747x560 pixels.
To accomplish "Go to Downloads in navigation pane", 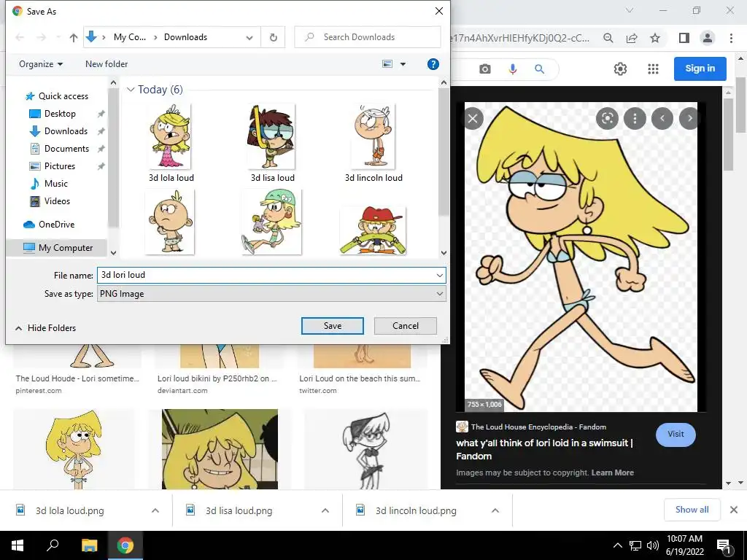I will click(66, 131).
